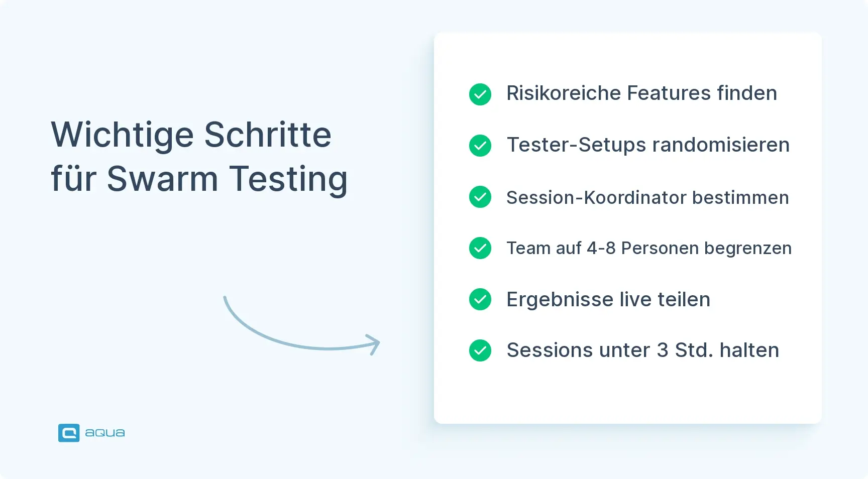Select the text Tester-Setups randomisieren
Image resolution: width=868 pixels, height=479 pixels.
point(648,145)
